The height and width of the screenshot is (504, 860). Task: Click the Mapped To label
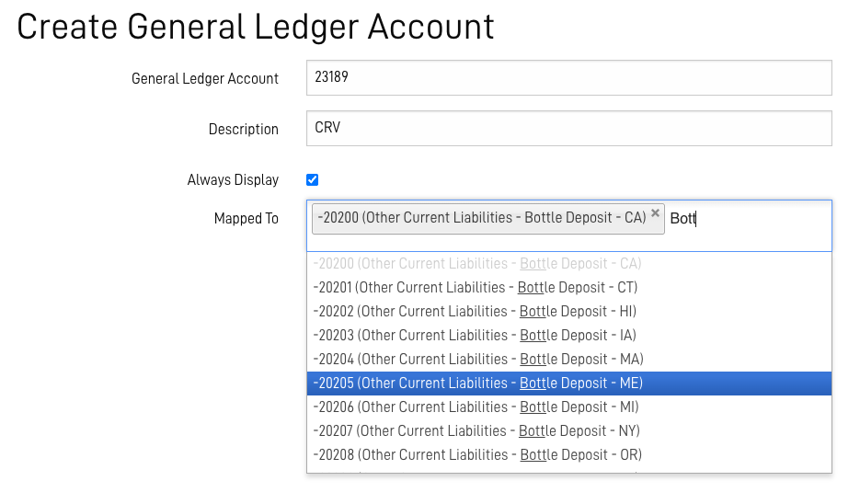[247, 219]
